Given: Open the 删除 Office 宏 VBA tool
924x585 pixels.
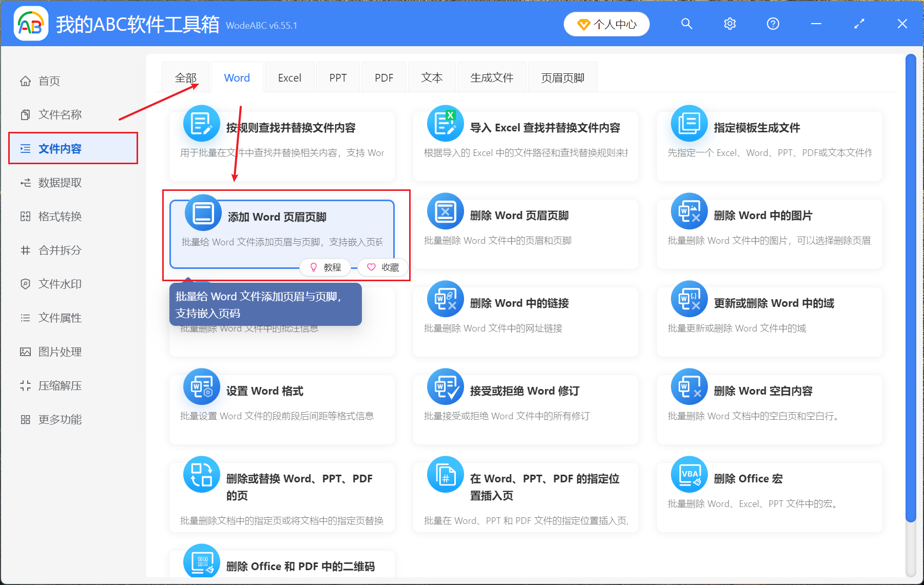Looking at the screenshot, I should [748, 478].
